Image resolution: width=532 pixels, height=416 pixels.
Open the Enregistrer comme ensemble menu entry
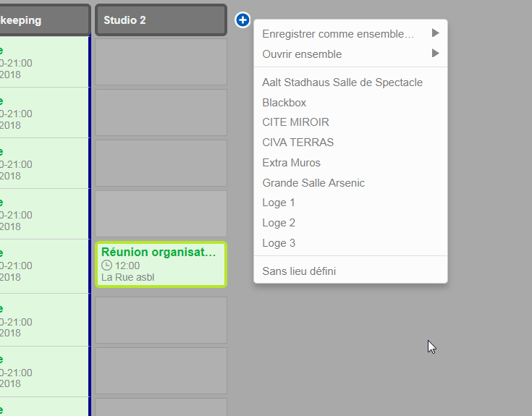(338, 34)
